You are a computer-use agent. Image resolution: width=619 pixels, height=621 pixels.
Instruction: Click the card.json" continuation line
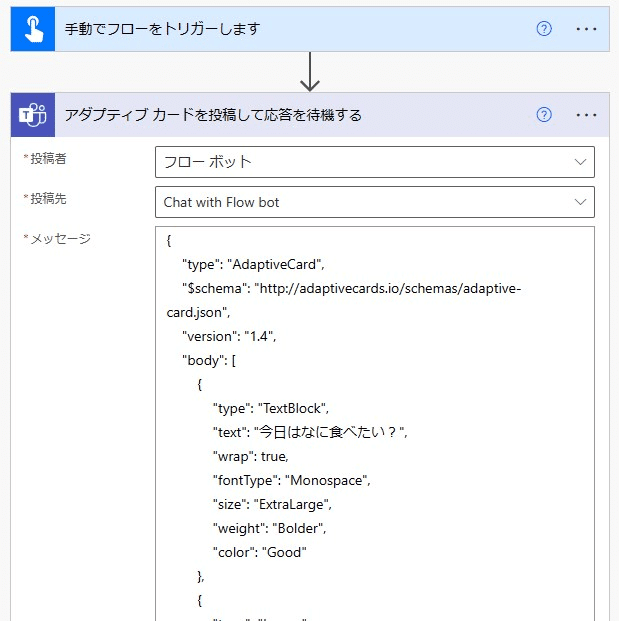[198, 312]
